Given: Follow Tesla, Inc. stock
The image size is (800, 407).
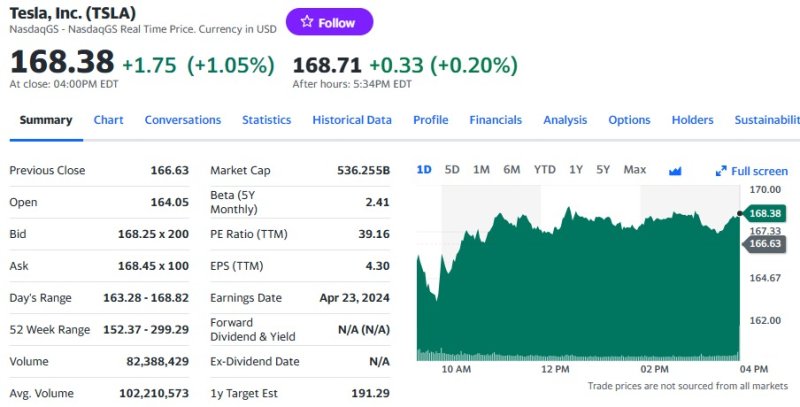Looking at the screenshot, I should pyautogui.click(x=329, y=22).
